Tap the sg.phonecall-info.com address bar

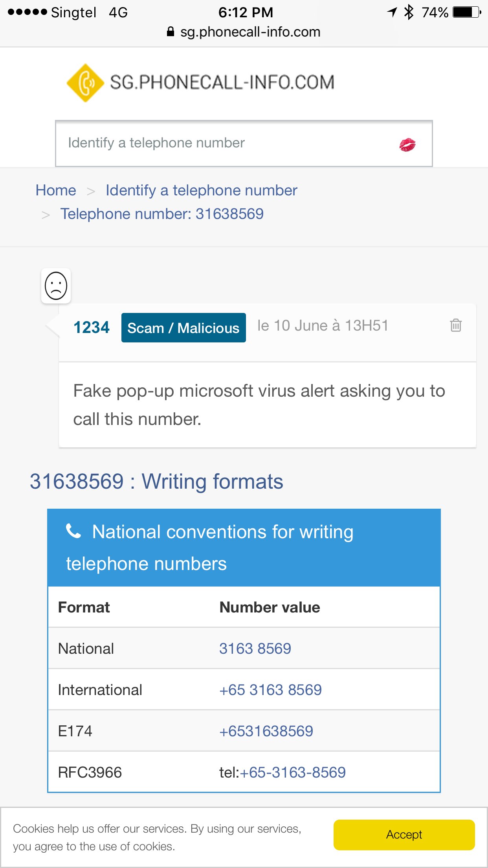(x=250, y=32)
